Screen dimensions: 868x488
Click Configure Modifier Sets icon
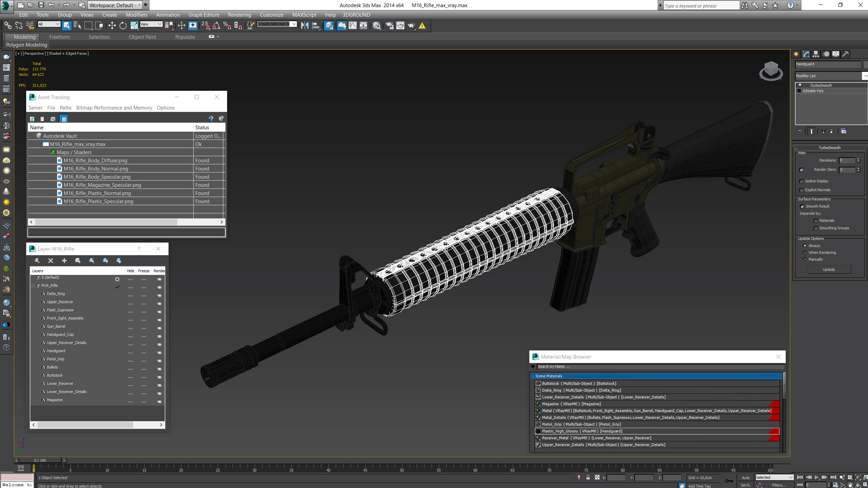(844, 131)
